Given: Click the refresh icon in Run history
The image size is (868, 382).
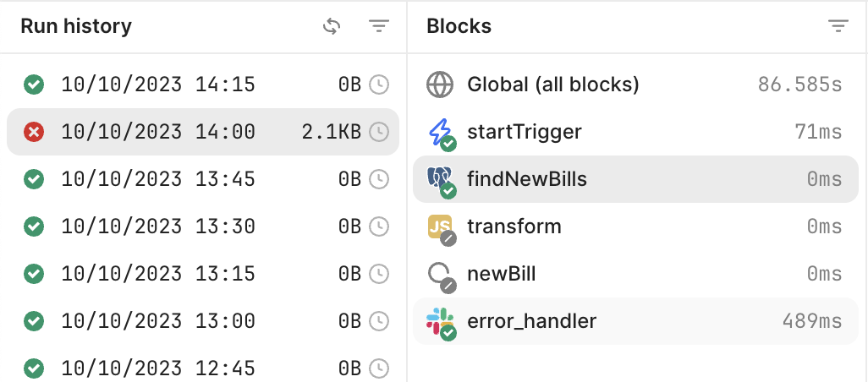Looking at the screenshot, I should click(x=331, y=26).
